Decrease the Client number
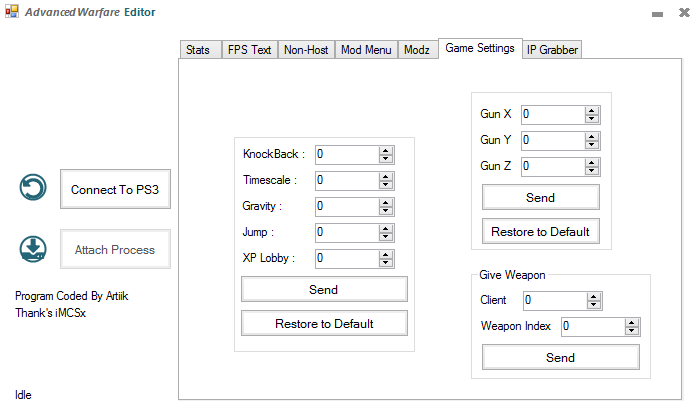 coord(594,305)
